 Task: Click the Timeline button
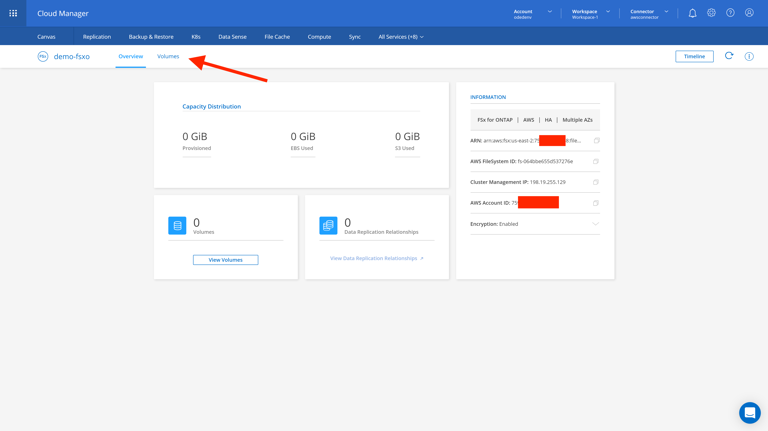[x=695, y=56]
